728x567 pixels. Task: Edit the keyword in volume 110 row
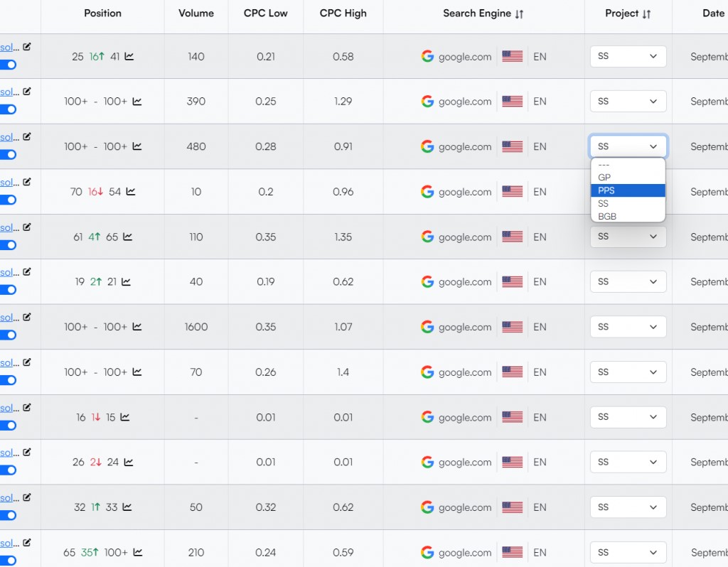pos(27,227)
